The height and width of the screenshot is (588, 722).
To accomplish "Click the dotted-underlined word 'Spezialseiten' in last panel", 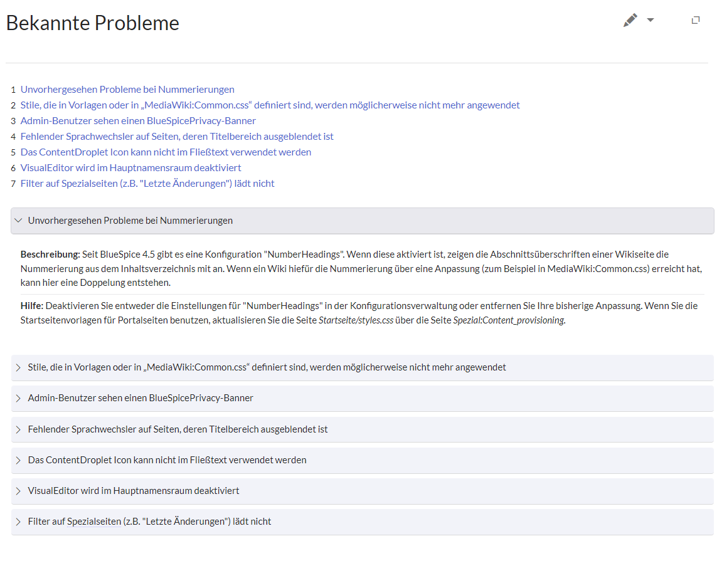I will [x=94, y=522].
